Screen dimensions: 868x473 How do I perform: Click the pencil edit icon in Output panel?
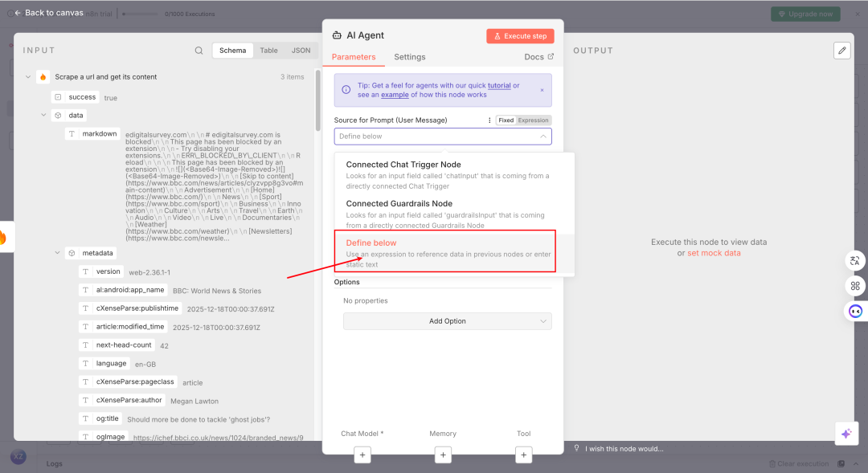point(842,51)
